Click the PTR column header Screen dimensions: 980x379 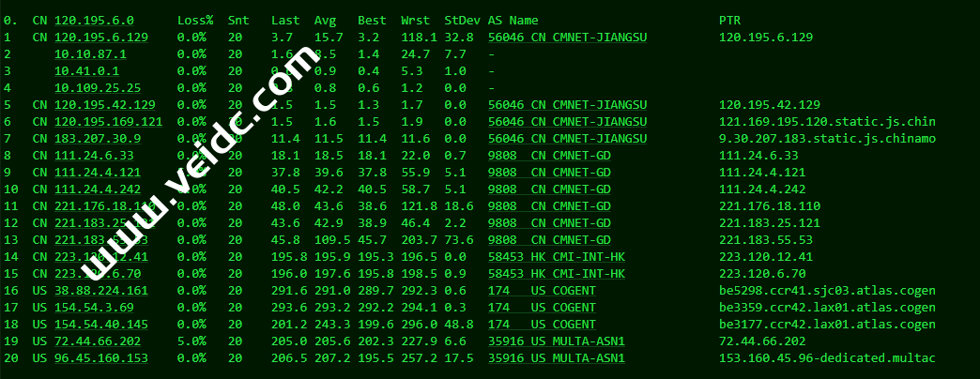point(729,20)
